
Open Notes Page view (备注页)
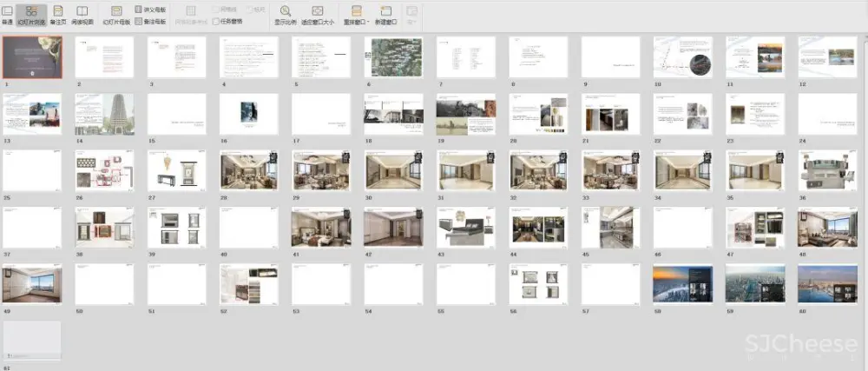point(57,14)
